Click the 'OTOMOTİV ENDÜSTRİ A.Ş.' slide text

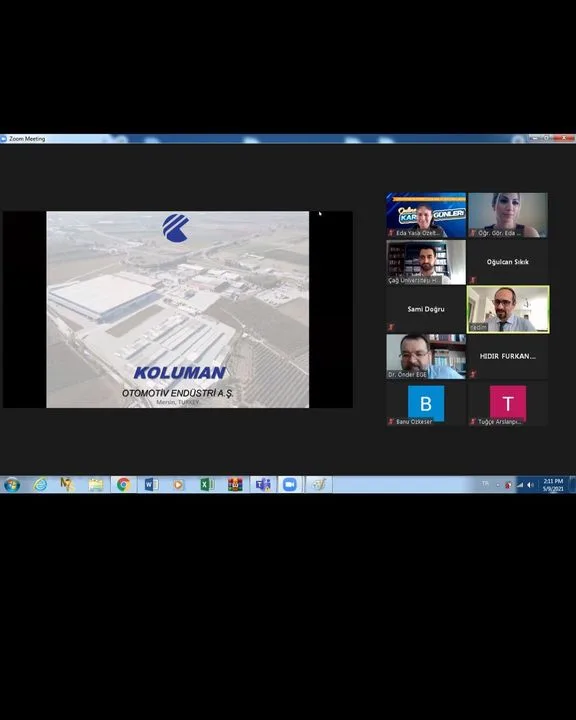click(177, 393)
